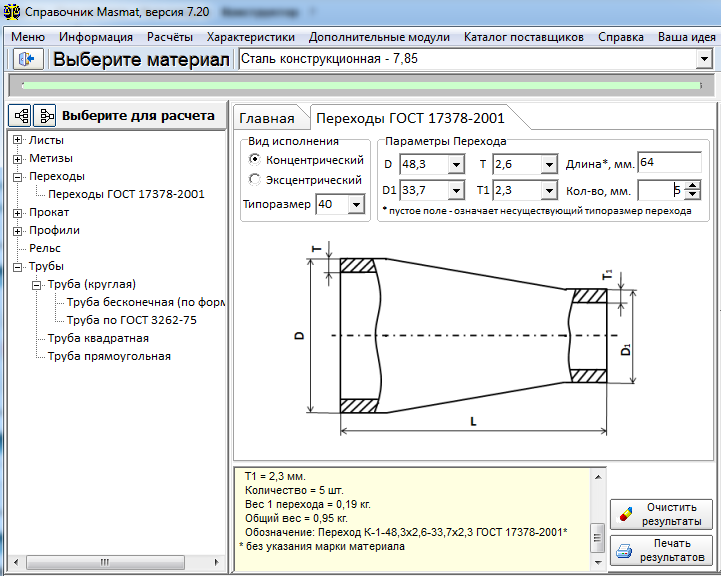Open the Расчёты menu
This screenshot has height=576, width=721.
pos(169,37)
